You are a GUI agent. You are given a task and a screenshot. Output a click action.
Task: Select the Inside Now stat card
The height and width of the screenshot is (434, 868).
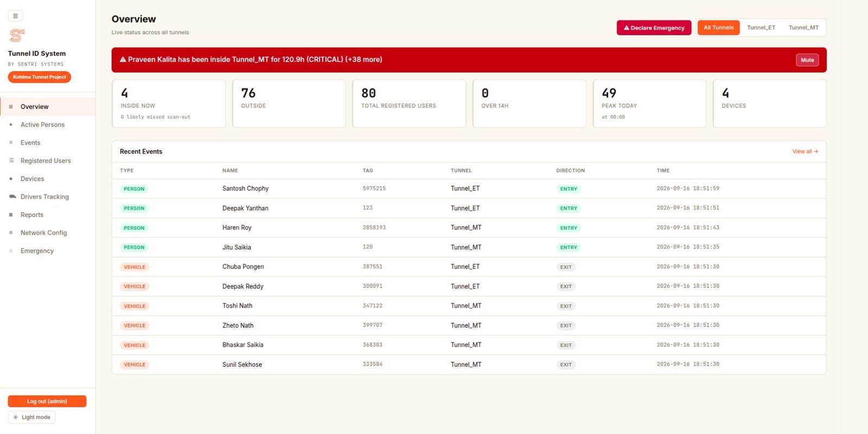coord(169,104)
